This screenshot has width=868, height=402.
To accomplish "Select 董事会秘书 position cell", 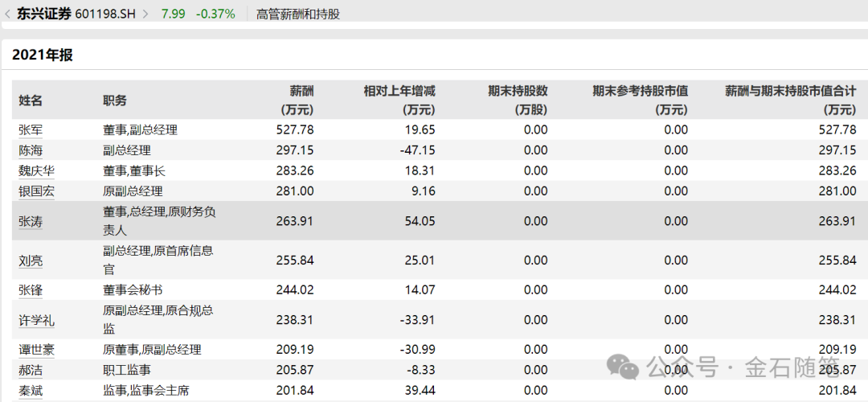I will (133, 289).
